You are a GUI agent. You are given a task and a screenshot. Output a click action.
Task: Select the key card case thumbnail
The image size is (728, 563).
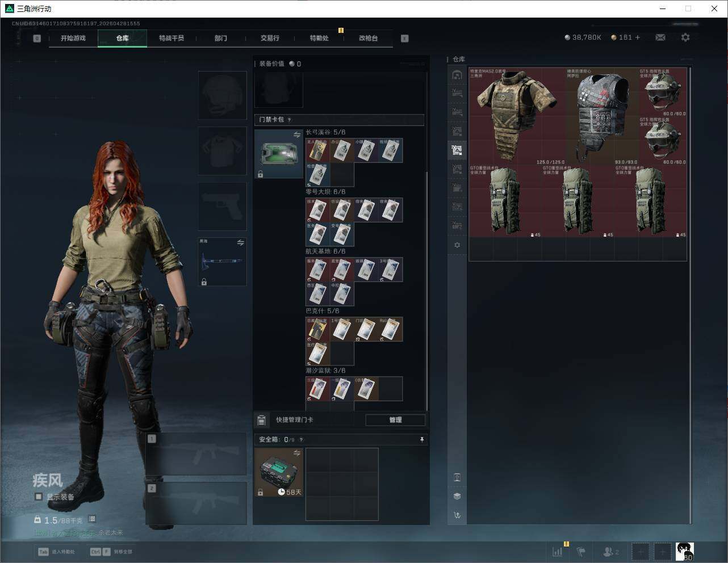point(278,154)
